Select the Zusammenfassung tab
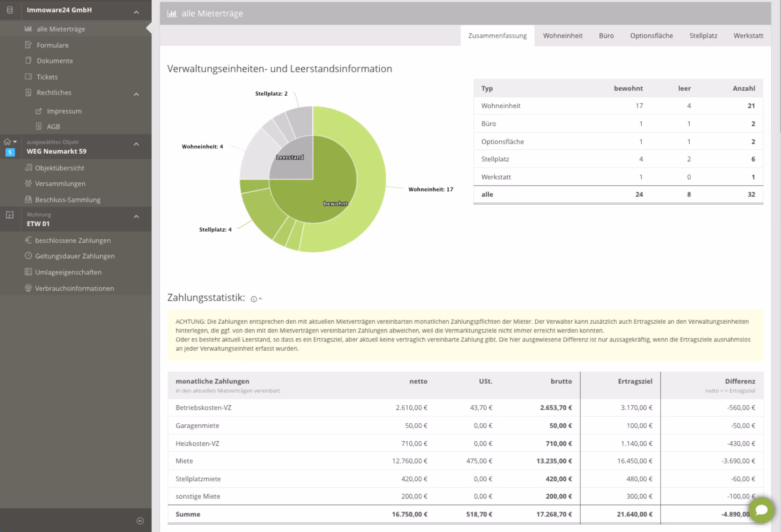The height and width of the screenshot is (532, 781). point(497,36)
